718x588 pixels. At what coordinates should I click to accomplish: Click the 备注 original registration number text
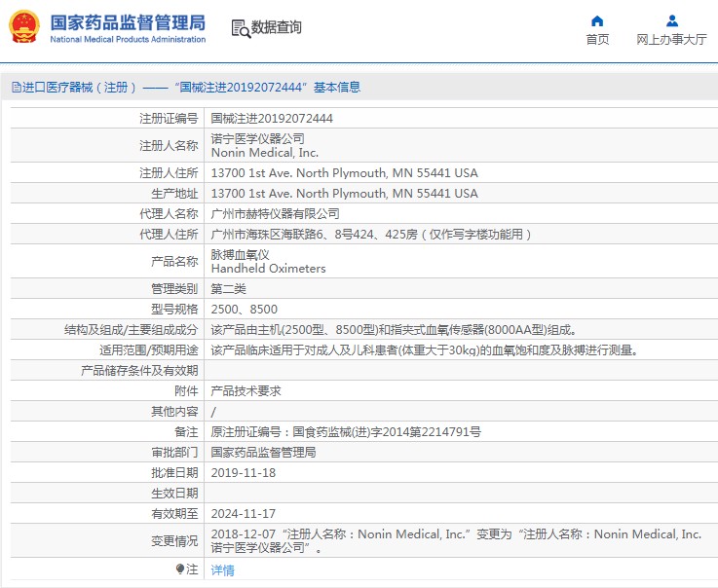(x=346, y=432)
